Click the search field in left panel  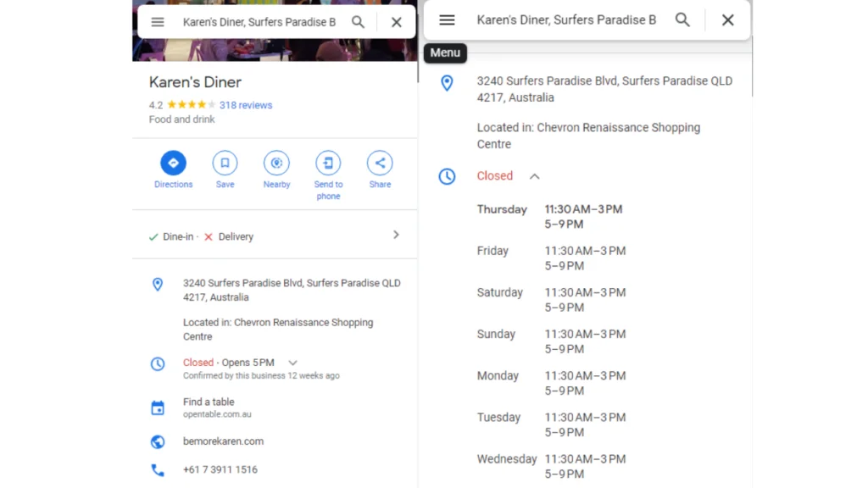[259, 22]
